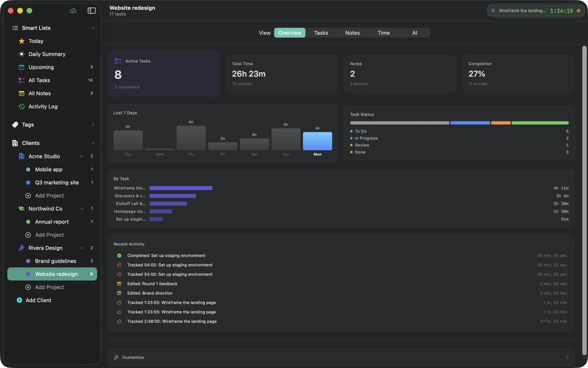
Task: Expand the Customize row chevron
Action: (567, 357)
